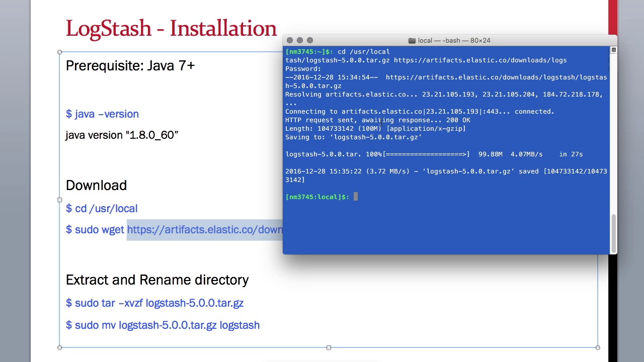The image size is (644, 362).
Task: Minimize the terminal window
Action: tap(300, 40)
